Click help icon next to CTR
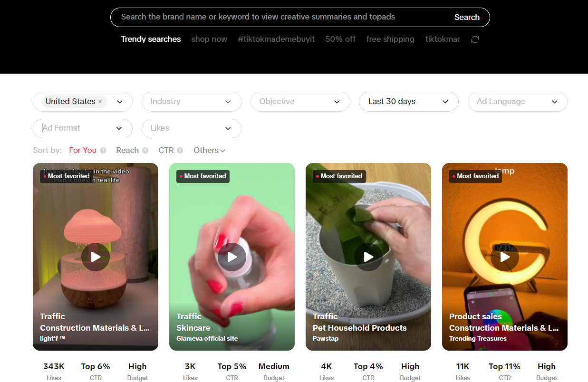This screenshot has width=588, height=382. (x=180, y=151)
